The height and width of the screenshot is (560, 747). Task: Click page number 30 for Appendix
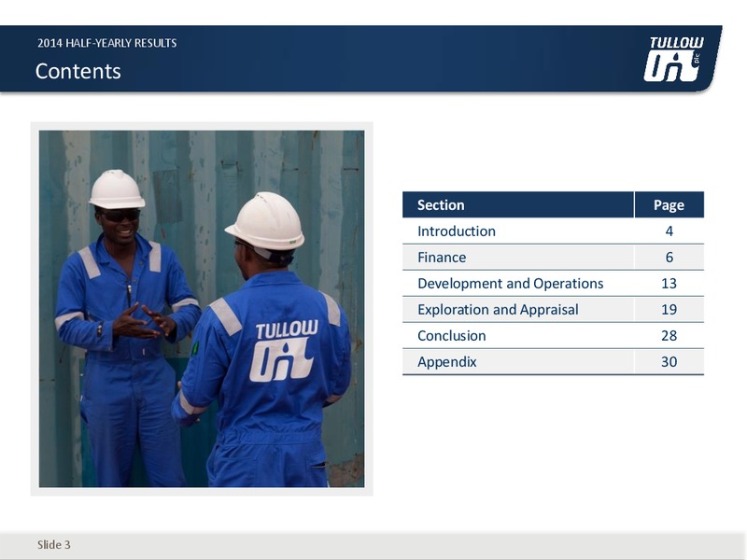[x=669, y=362]
